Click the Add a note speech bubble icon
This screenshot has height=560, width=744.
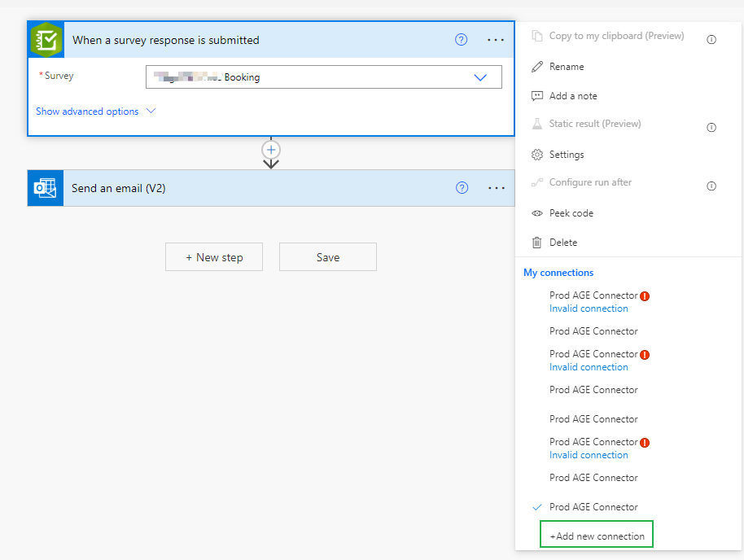pyautogui.click(x=537, y=95)
